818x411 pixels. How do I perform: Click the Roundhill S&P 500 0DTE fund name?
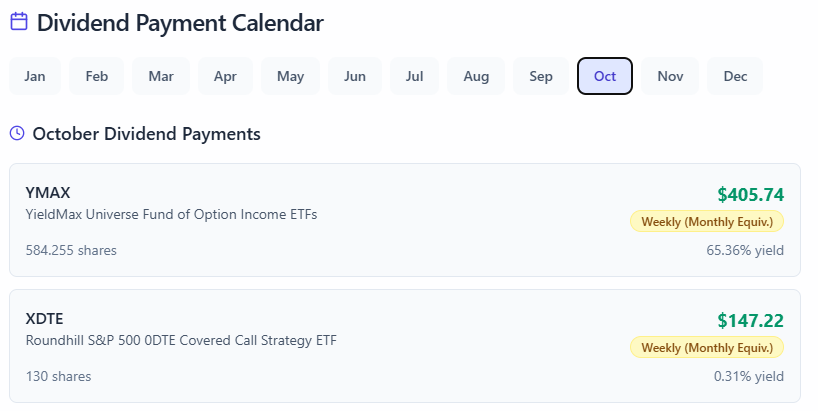[181, 340]
